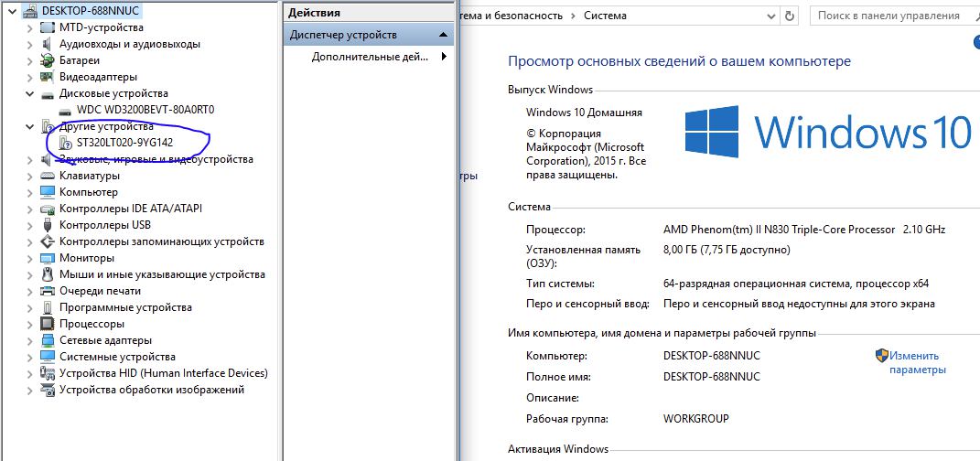Screen dimensions: 980x461
Task: Click the MTD-устройства category icon
Action: tap(48, 27)
